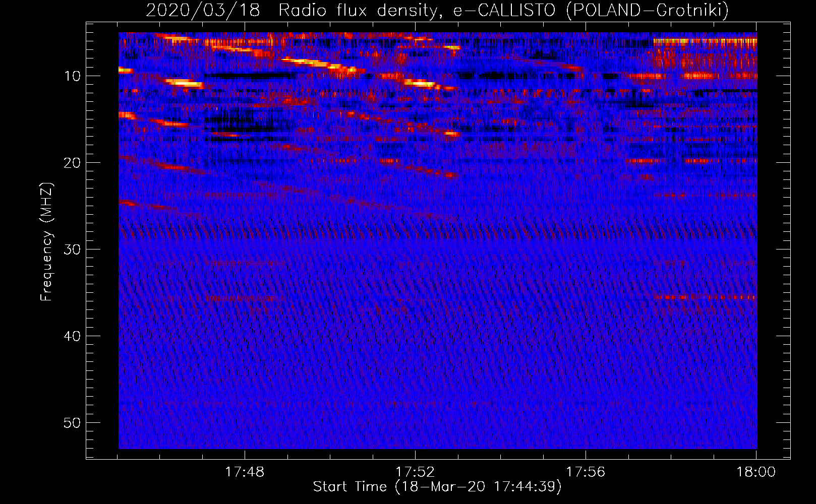Click the 18:00 time tick label
This screenshot has height=504, width=816.
(756, 472)
